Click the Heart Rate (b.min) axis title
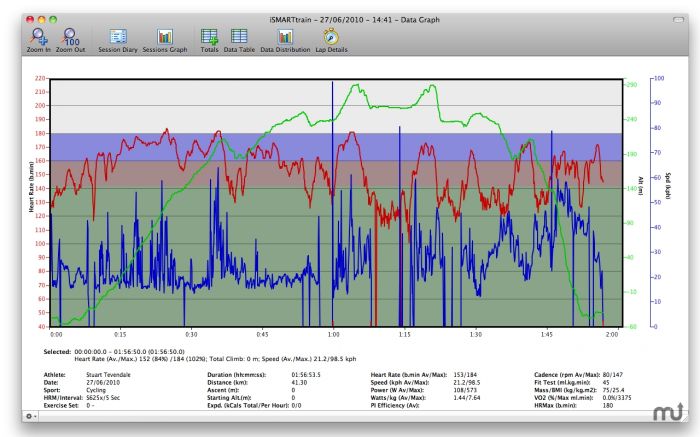Viewport: 700px width, 437px height. 31,187
